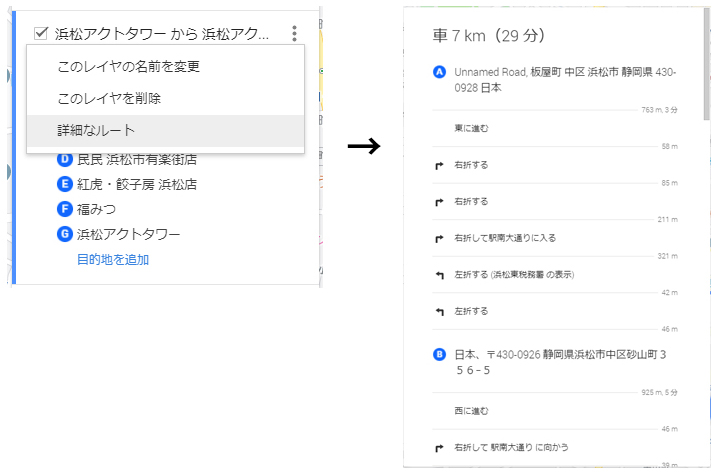Click the turn-left arrow for 浜松東税務署 step

click(439, 275)
